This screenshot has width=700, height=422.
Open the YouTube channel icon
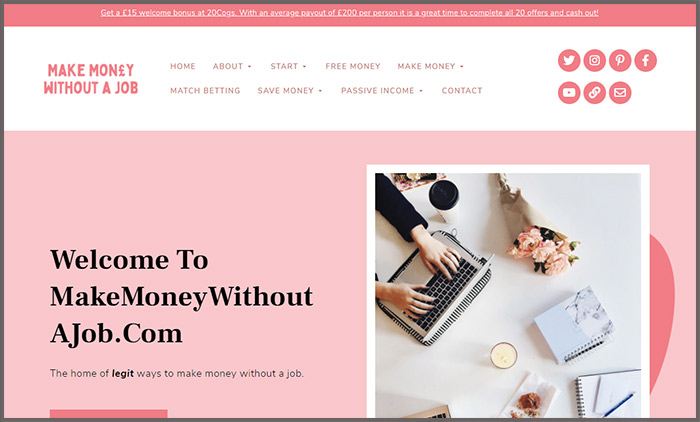(x=569, y=92)
